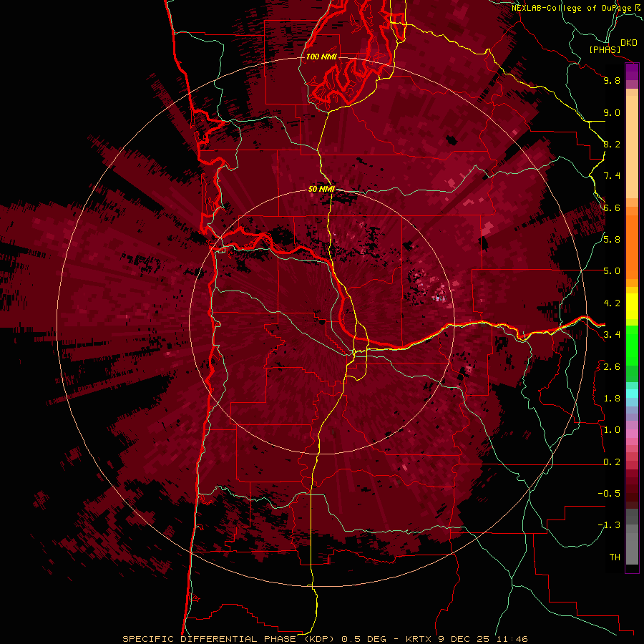The width and height of the screenshot is (644, 644).
Task: Click the 1.8 scale value
Action: pyautogui.click(x=612, y=399)
